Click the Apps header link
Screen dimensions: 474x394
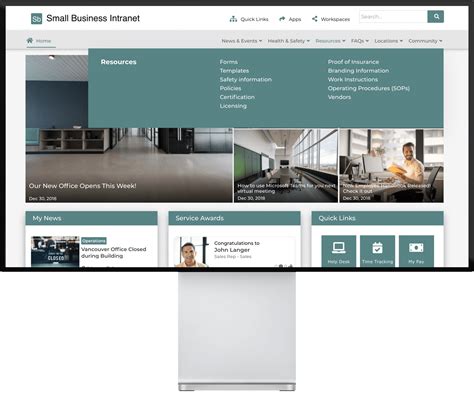[295, 19]
